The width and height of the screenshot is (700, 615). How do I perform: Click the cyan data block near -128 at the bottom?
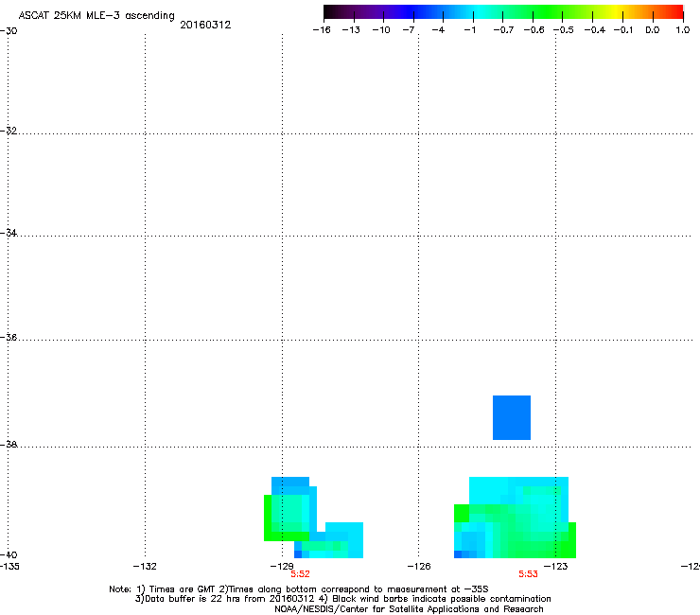tap(328, 540)
